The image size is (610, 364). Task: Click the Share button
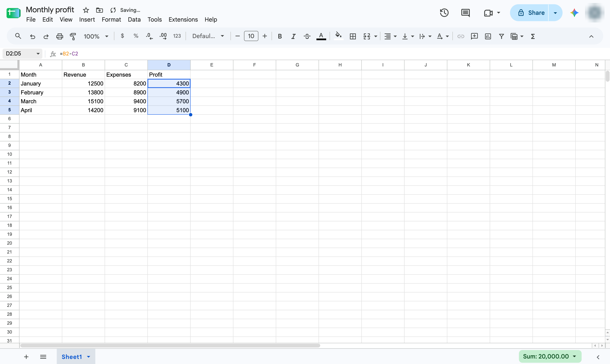tap(530, 13)
